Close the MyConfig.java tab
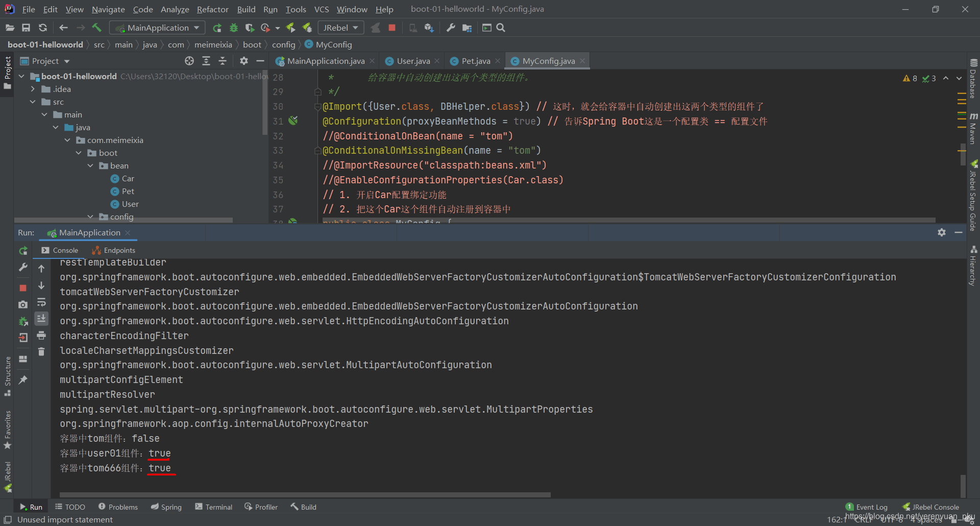Image resolution: width=980 pixels, height=526 pixels. point(582,61)
